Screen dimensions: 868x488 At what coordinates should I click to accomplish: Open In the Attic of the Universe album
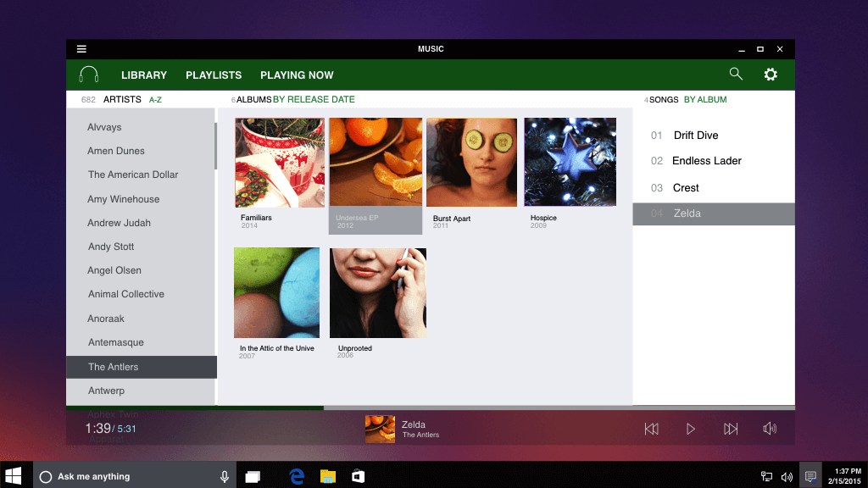[277, 292]
